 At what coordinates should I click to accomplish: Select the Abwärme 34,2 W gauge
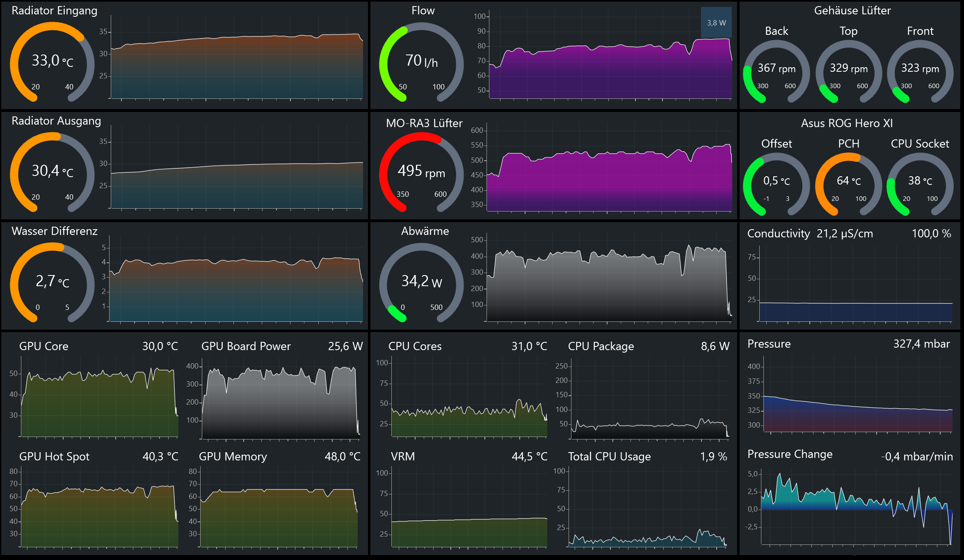point(421,282)
